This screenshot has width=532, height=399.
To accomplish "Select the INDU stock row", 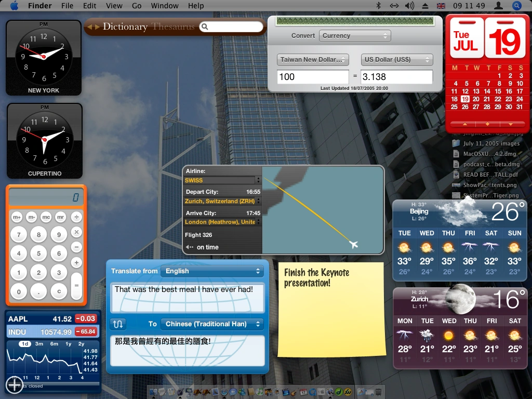I will coord(53,331).
